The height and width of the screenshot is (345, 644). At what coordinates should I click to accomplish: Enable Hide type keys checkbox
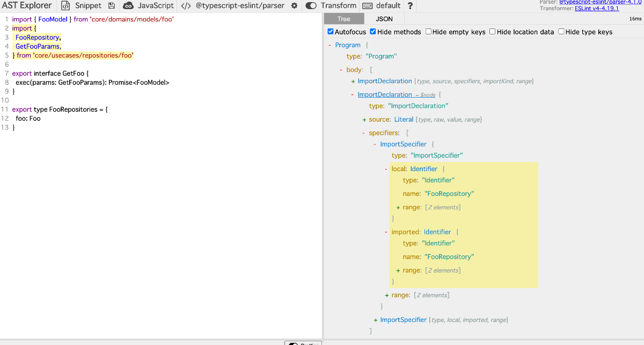click(561, 32)
